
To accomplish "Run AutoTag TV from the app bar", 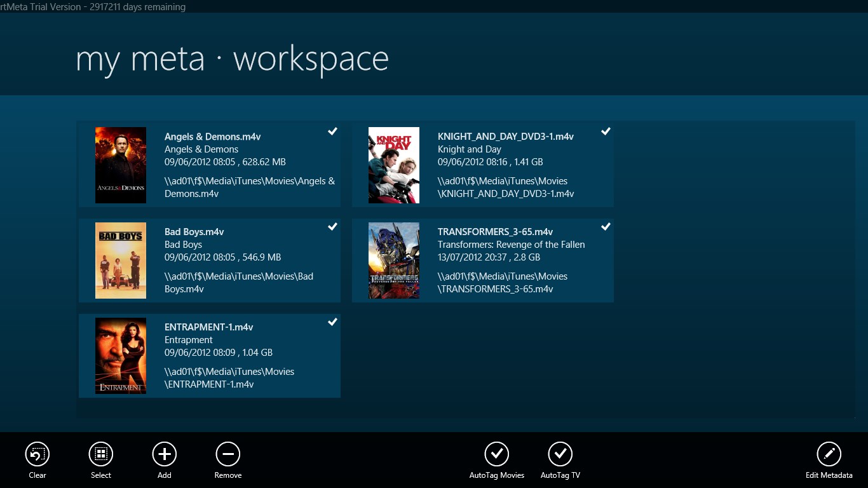I will (x=560, y=454).
